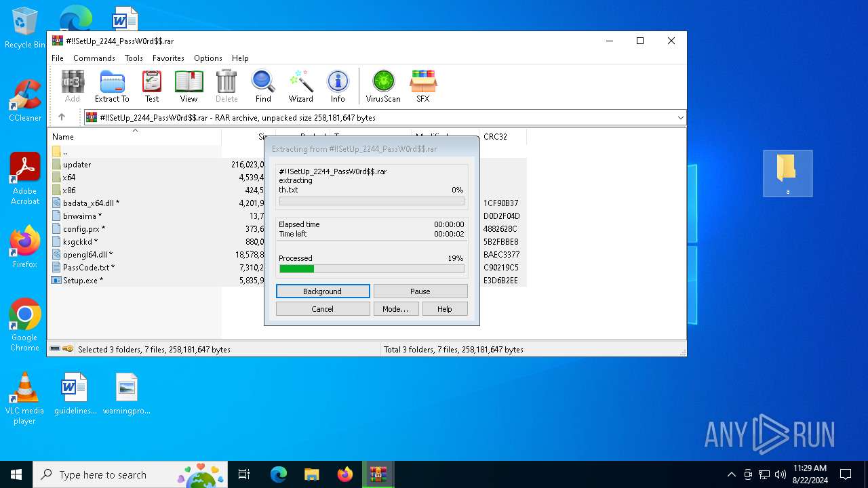Screen dimensions: 868x488
Task: Open CCleaner desktop shortcut
Action: tap(24, 100)
